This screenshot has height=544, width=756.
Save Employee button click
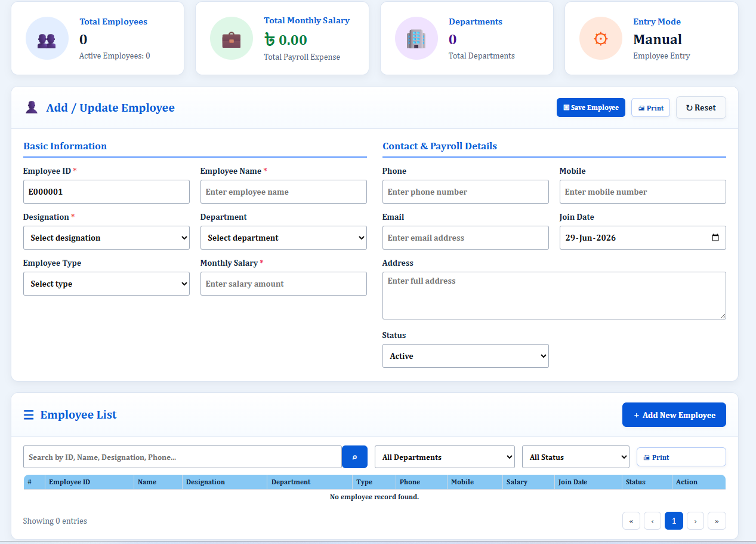(x=591, y=107)
